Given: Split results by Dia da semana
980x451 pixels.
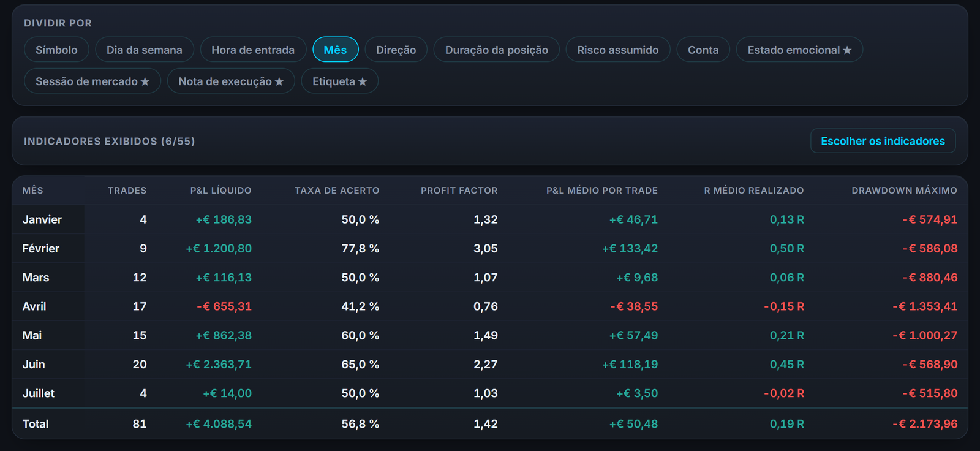Looking at the screenshot, I should tap(145, 50).
